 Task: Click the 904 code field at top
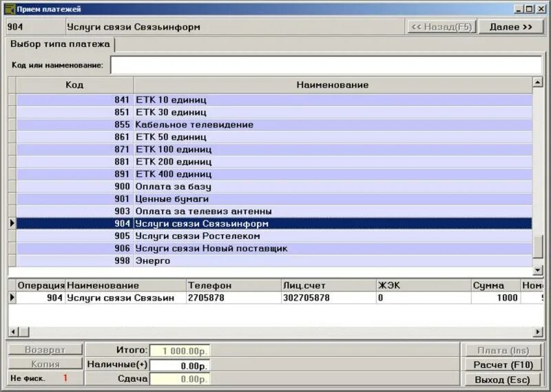35,27
